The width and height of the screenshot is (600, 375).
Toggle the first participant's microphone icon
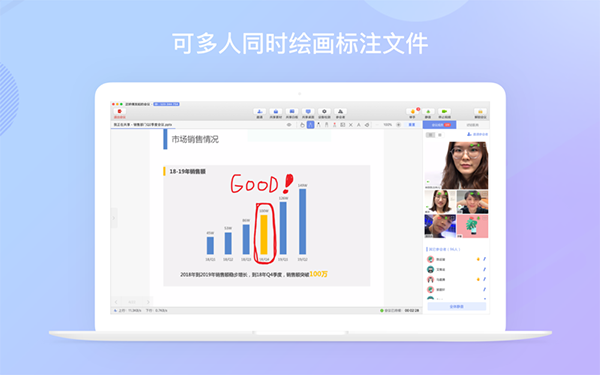click(484, 259)
